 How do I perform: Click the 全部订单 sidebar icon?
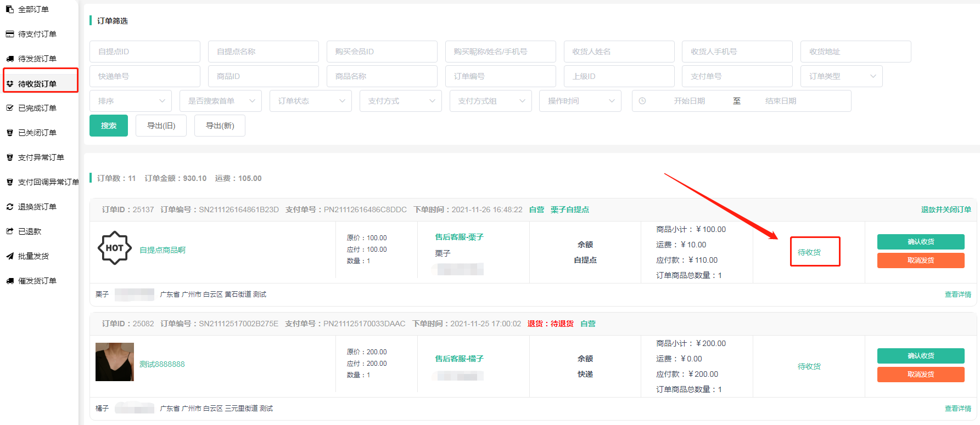(10, 9)
